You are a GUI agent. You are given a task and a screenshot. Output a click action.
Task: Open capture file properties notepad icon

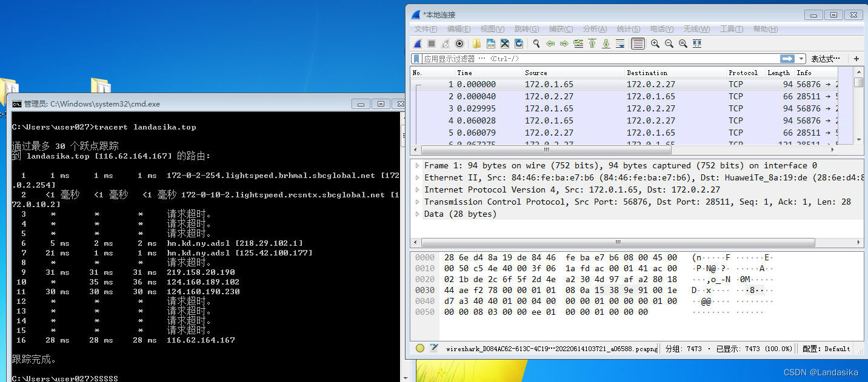coord(434,348)
